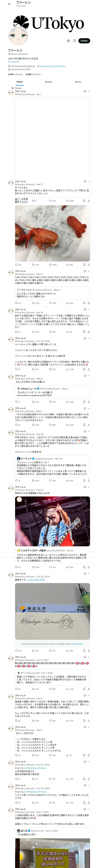Open the Media tab

pyautogui.click(x=78, y=82)
